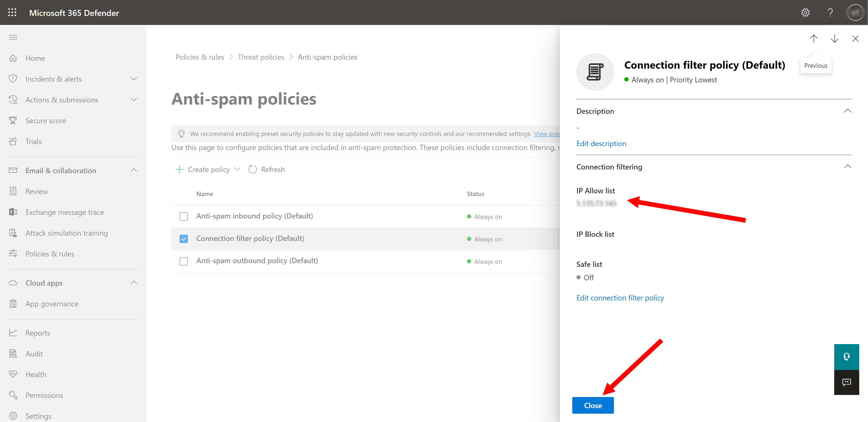
Task: Select Anti-spam inbound policy (Default) row name
Action: click(x=255, y=216)
